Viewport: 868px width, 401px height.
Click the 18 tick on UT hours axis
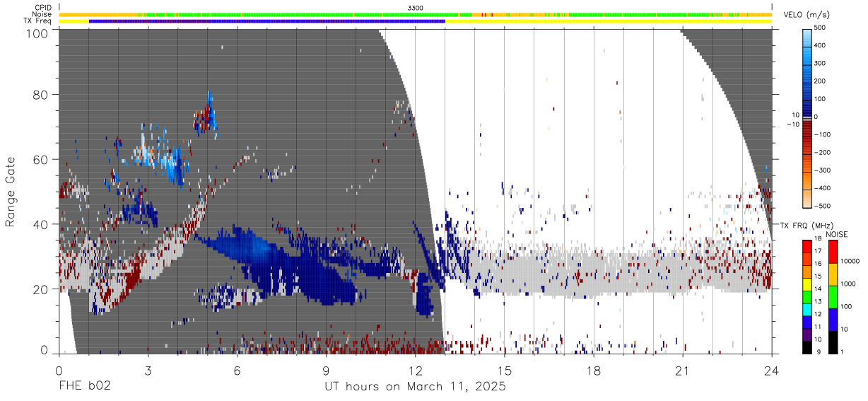click(x=594, y=371)
